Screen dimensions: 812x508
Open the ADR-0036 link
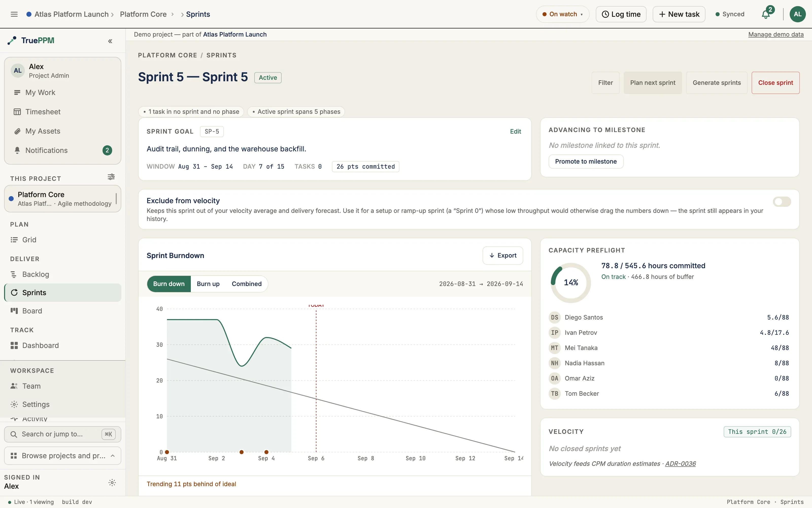681,464
